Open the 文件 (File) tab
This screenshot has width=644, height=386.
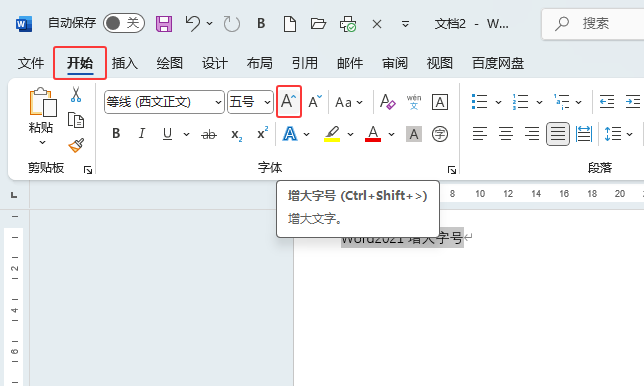point(31,63)
